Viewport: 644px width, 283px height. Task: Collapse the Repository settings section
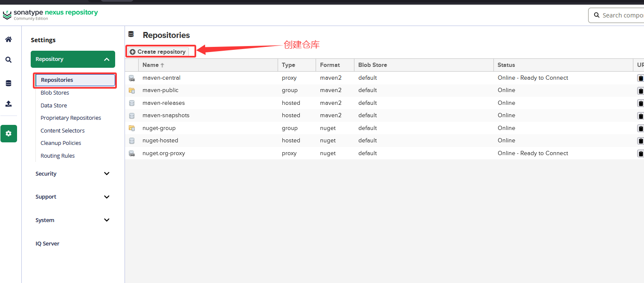tap(73, 59)
